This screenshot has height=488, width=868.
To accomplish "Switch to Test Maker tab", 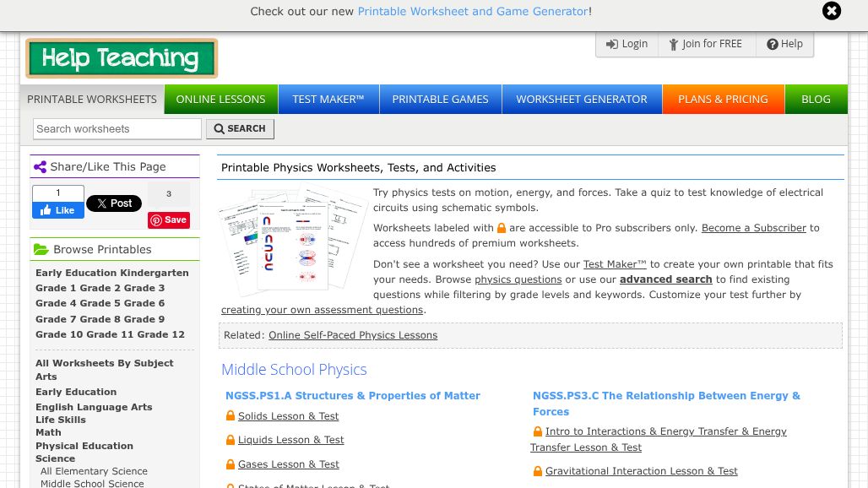I will pyautogui.click(x=328, y=99).
